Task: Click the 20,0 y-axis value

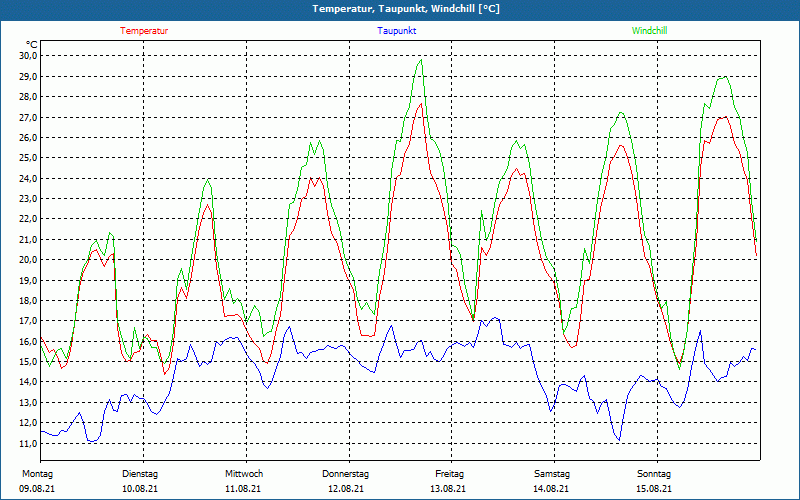Action: point(29,260)
